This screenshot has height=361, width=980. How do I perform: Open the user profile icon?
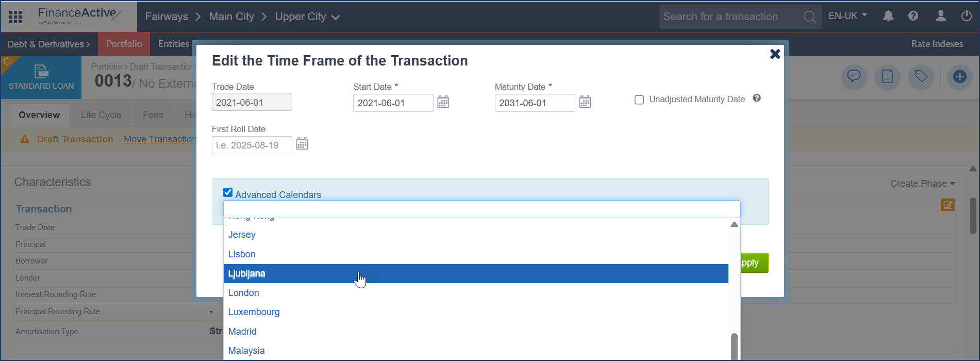tap(940, 17)
